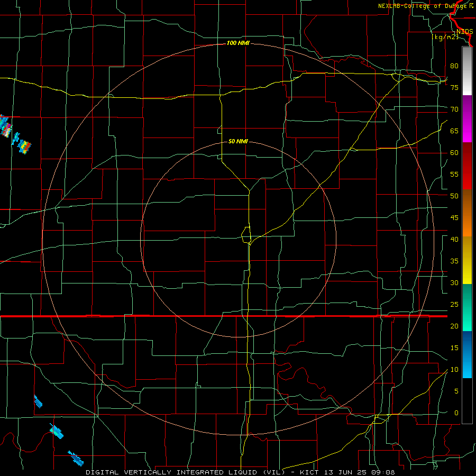Image resolution: width=476 pixels, height=476 pixels.
Task: Click the 50 value on the VIL scale
Action: point(454,196)
